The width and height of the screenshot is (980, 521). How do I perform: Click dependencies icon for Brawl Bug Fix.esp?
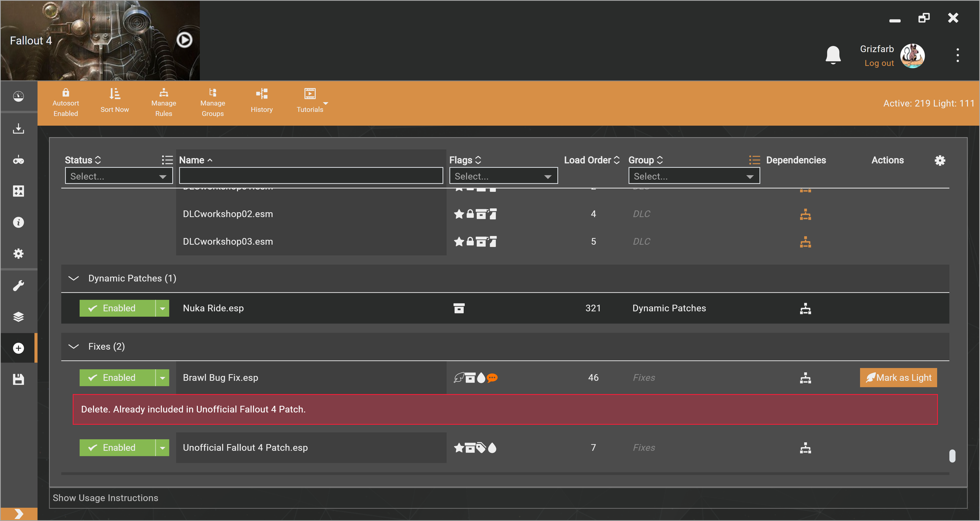[x=805, y=378]
